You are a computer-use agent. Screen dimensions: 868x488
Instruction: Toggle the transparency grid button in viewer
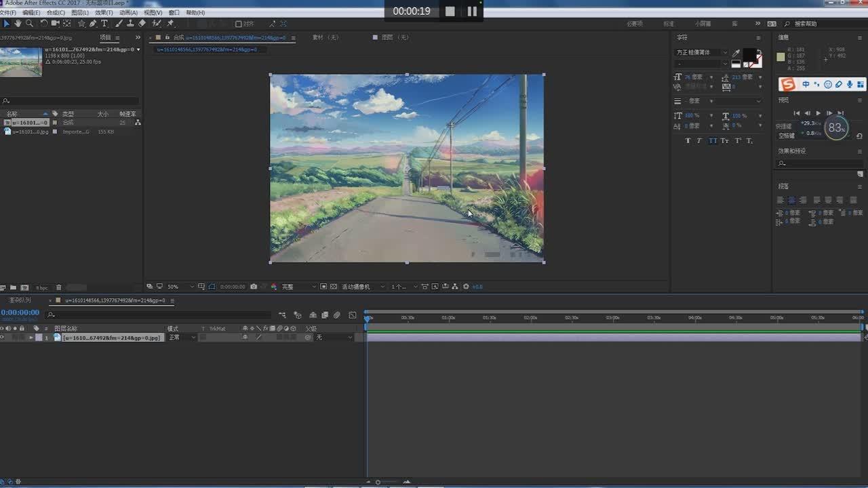pyautogui.click(x=334, y=287)
